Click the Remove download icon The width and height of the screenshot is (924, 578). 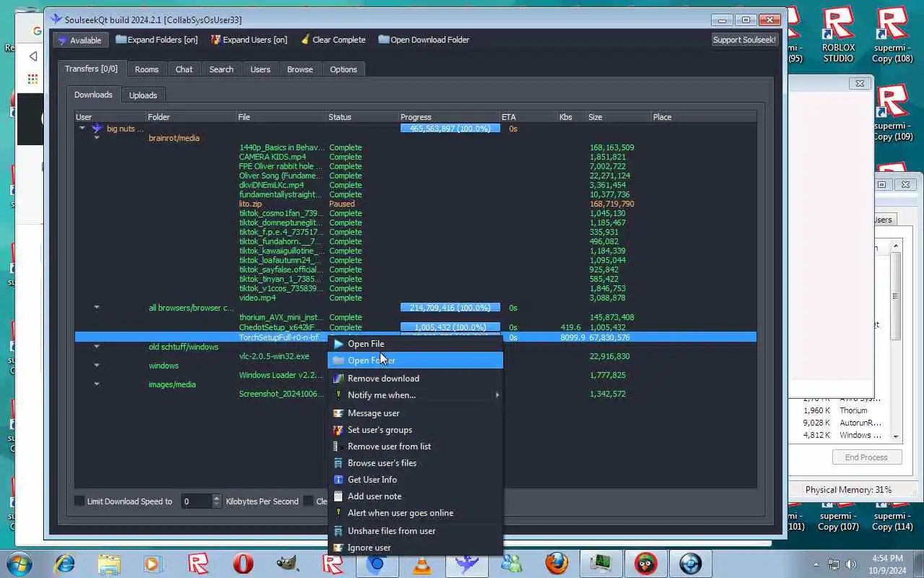point(338,379)
